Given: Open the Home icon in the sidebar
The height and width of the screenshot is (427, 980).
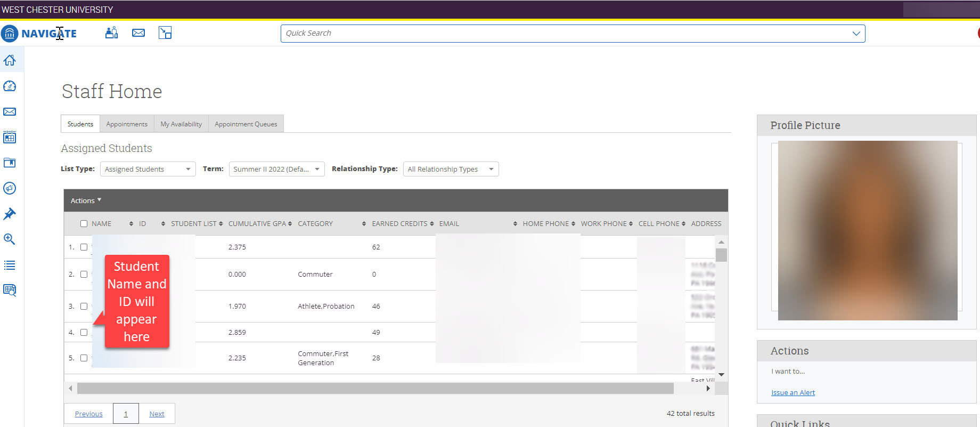Looking at the screenshot, I should 10,60.
